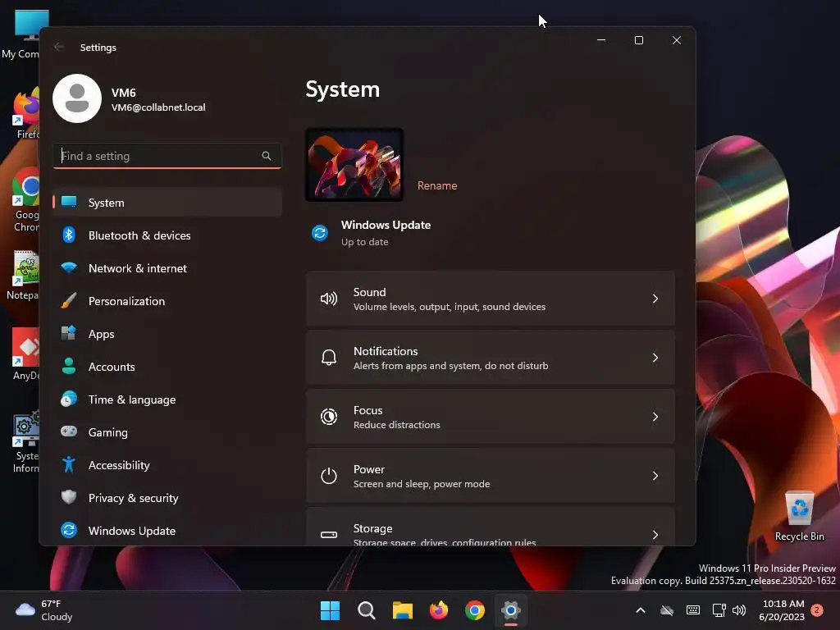This screenshot has height=630, width=840.
Task: Select Windows Update in the sidebar
Action: click(167, 531)
